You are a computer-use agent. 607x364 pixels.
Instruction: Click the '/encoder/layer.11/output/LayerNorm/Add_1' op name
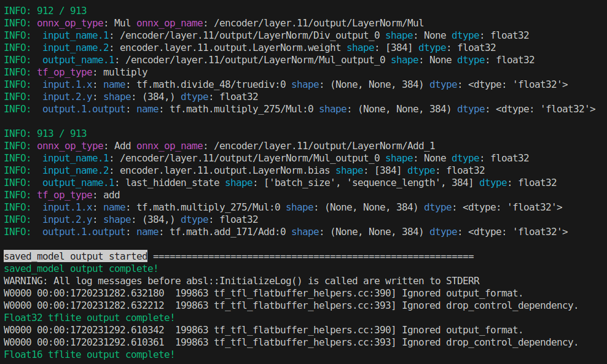pos(324,146)
